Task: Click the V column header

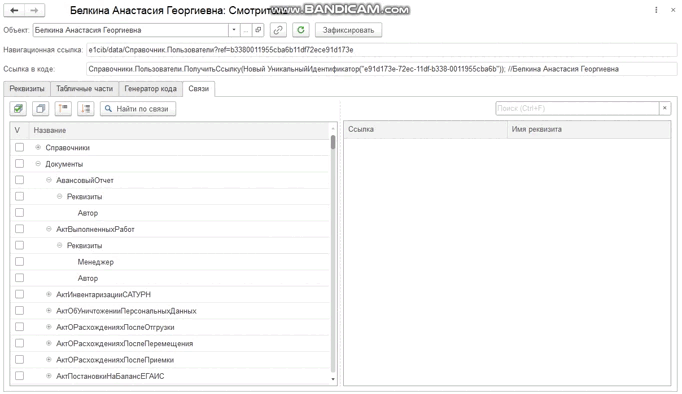Action: click(x=20, y=130)
